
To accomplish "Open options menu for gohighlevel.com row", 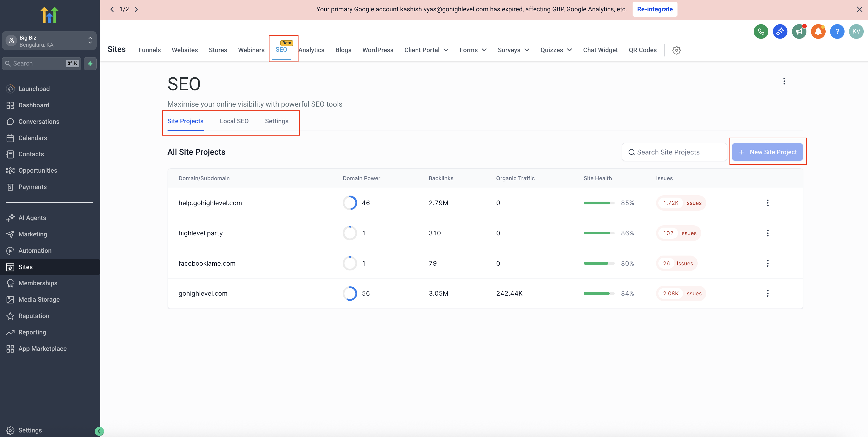I will (768, 293).
